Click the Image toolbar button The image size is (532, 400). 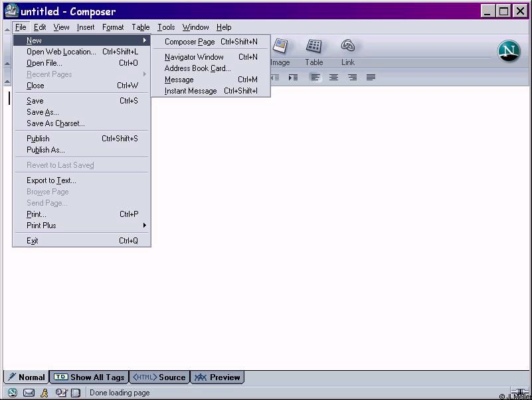pyautogui.click(x=280, y=52)
